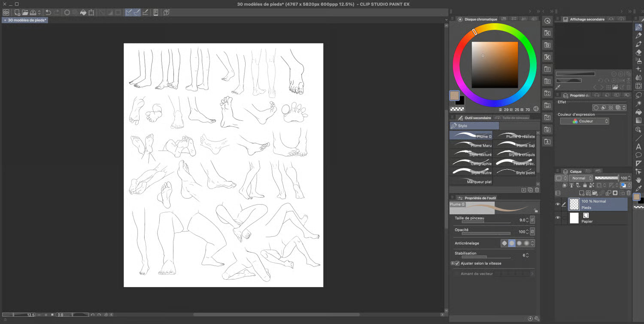Image resolution: width=644 pixels, height=324 pixels.
Task: Select the Pen tool icon at top right
Action: [x=638, y=27]
